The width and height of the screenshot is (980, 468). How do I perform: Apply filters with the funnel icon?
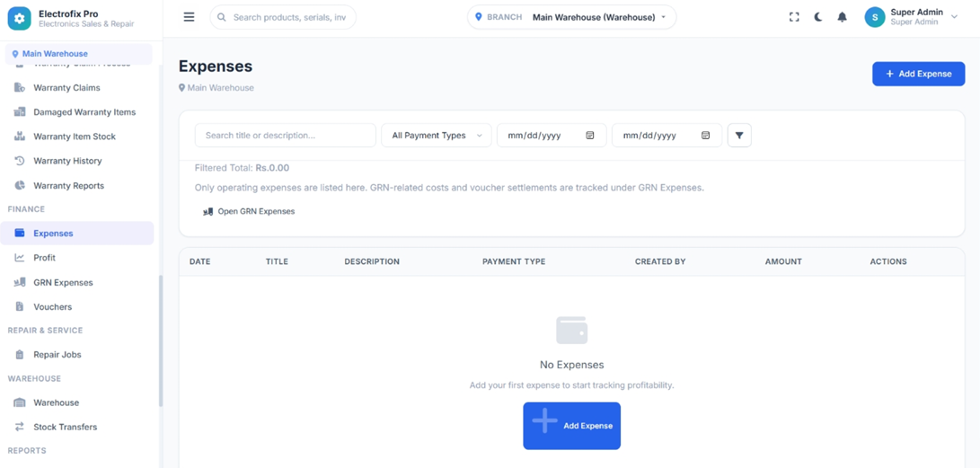(x=739, y=135)
